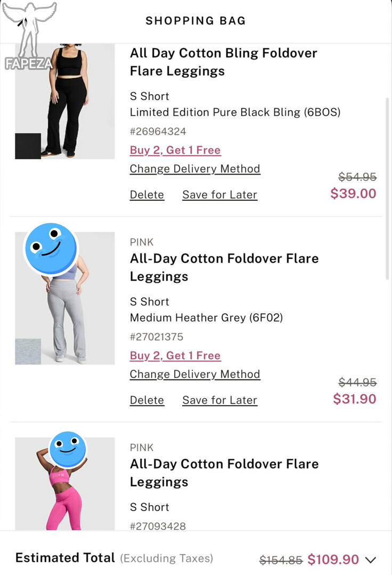Change delivery method for grey leggings

click(x=195, y=374)
